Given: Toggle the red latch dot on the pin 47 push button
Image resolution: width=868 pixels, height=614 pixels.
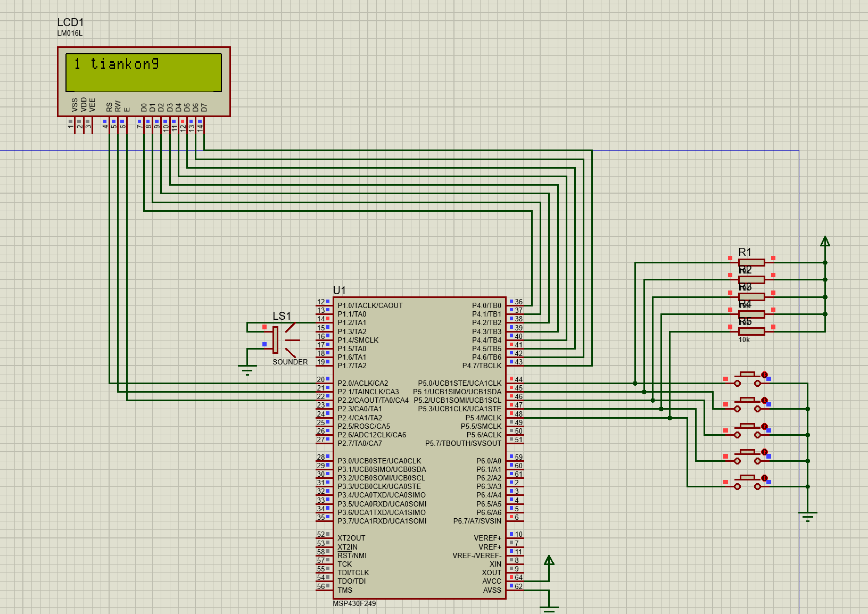Looking at the screenshot, I should pos(764,452).
